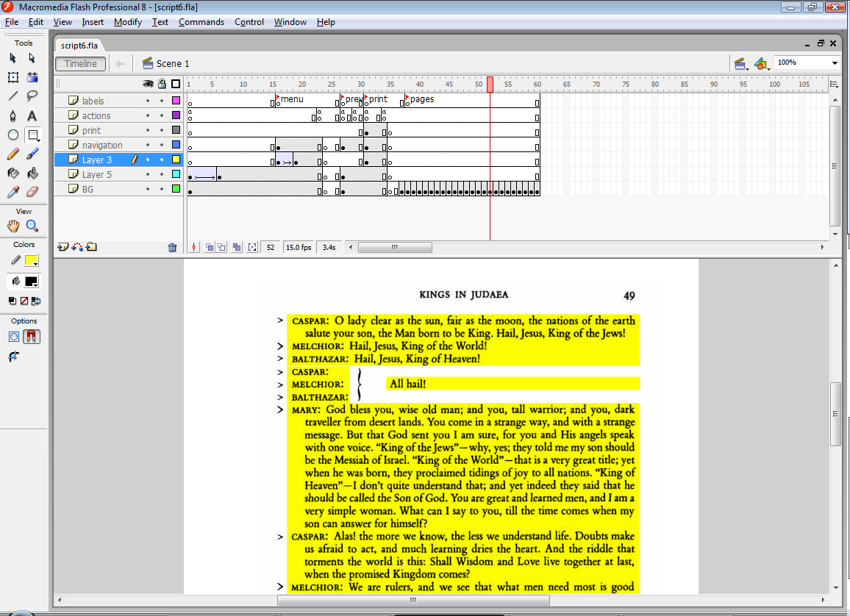Pick the Eraser tool
Image resolution: width=850 pixels, height=616 pixels.
click(x=32, y=193)
